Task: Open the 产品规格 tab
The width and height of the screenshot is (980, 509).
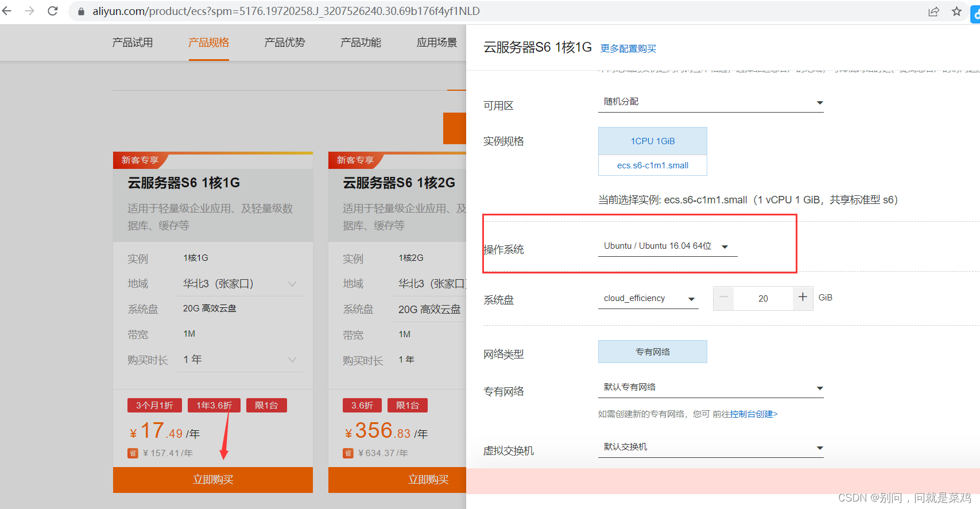Action: (208, 43)
